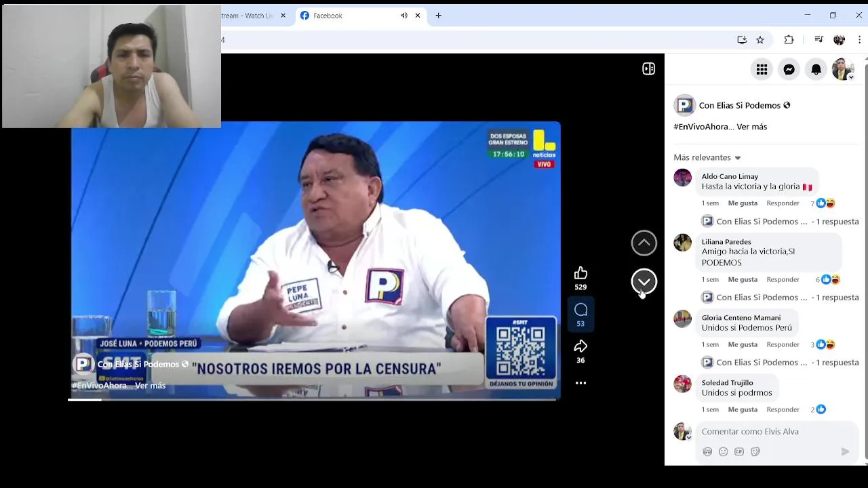Open the Facebook menu grid icon
This screenshot has width=868, height=488.
pos(762,69)
